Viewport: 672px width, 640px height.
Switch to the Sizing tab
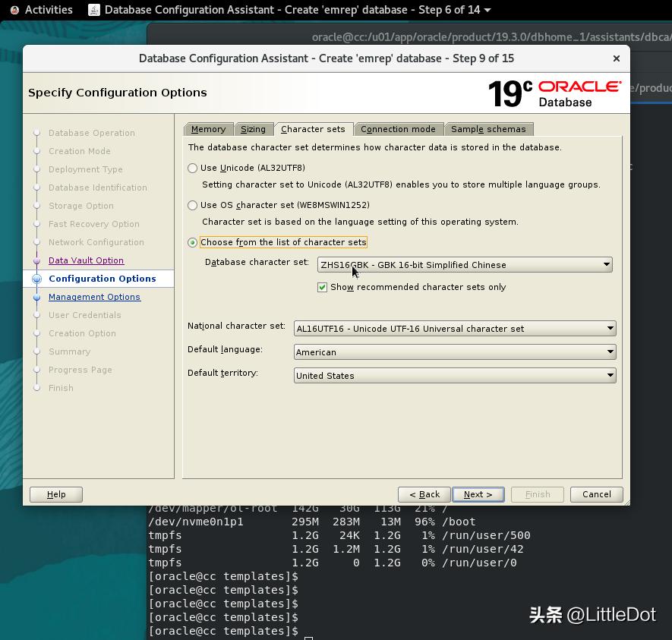253,129
